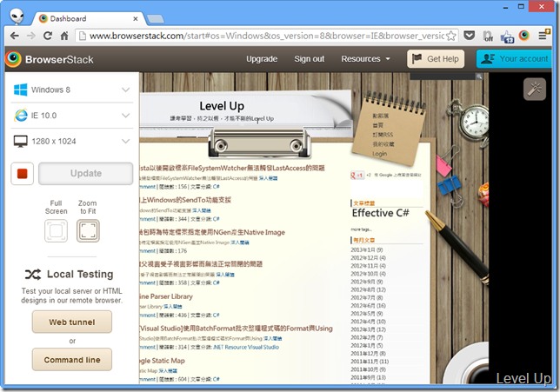Expand the IE 10.0 browser dropdown
Image resolution: width=560 pixels, height=392 pixels.
(72, 116)
